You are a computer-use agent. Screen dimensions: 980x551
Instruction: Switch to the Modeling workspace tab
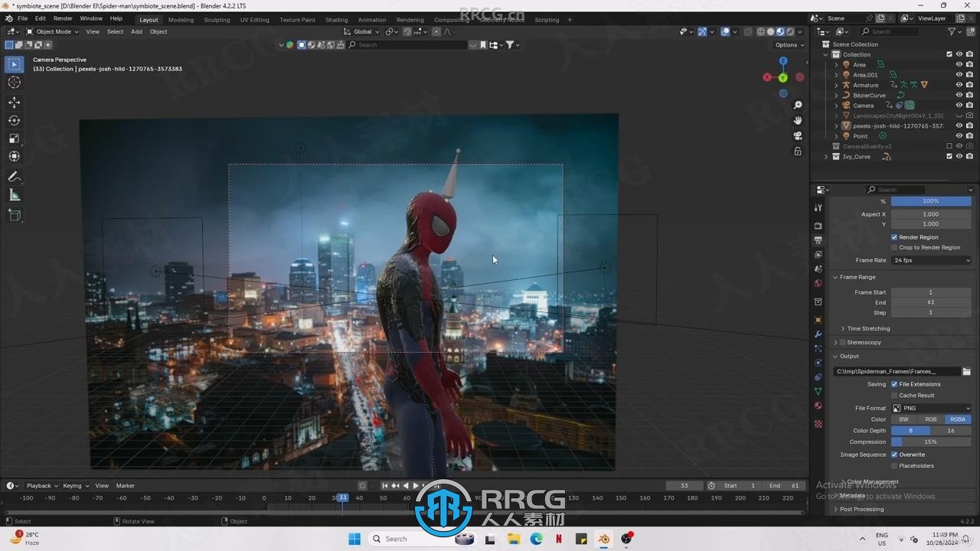(181, 20)
